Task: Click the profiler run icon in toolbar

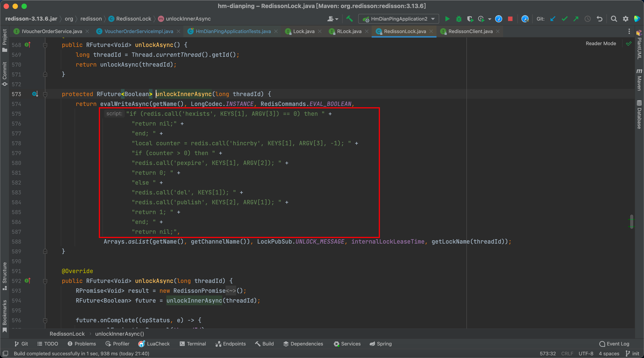Action: [481, 19]
